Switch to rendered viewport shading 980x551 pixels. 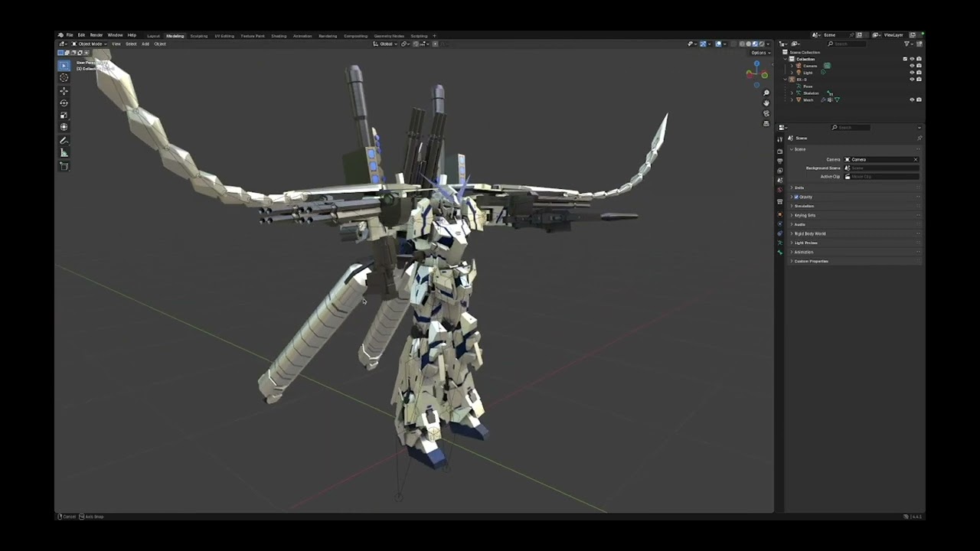[x=761, y=44]
